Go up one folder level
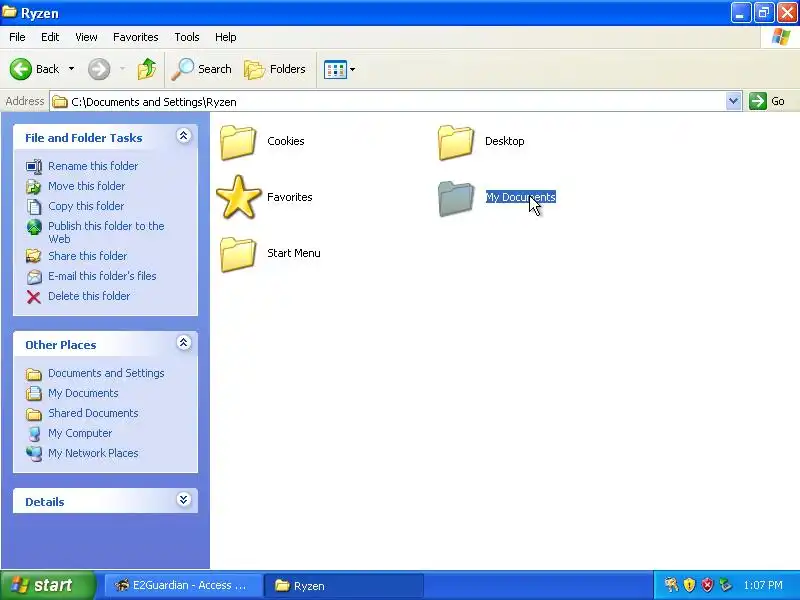 (147, 69)
